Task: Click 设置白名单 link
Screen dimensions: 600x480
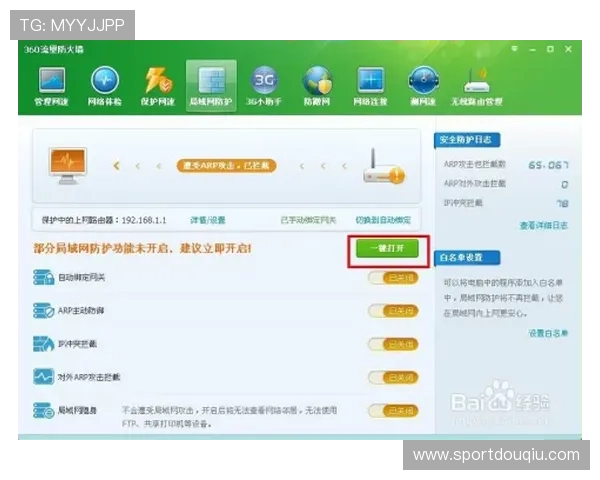Action: [548, 333]
